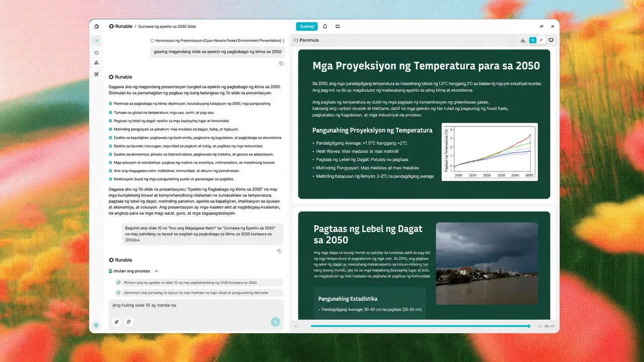
Task: Click the eraser icon in message box
Action: (x=129, y=322)
